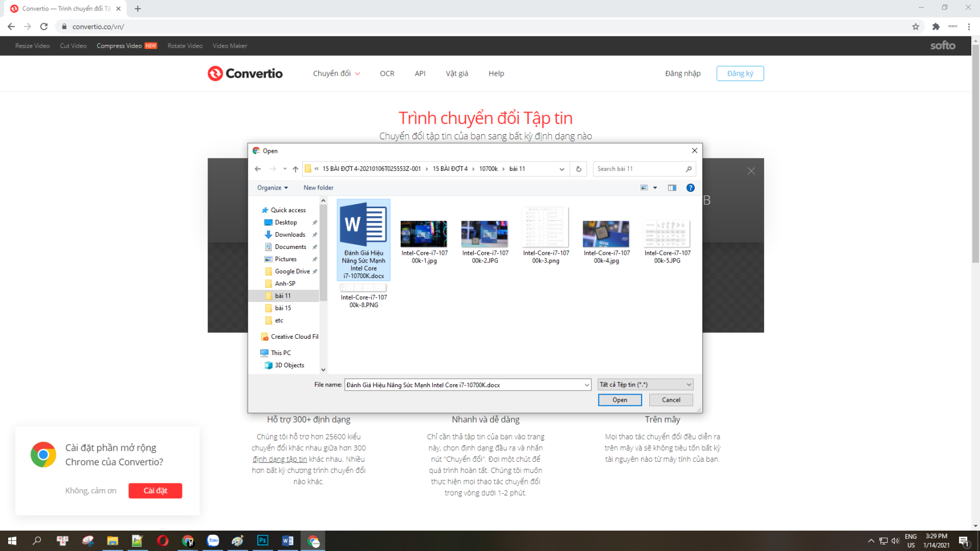Open the bài 15 folder in sidebar
This screenshot has height=551, width=980.
283,308
